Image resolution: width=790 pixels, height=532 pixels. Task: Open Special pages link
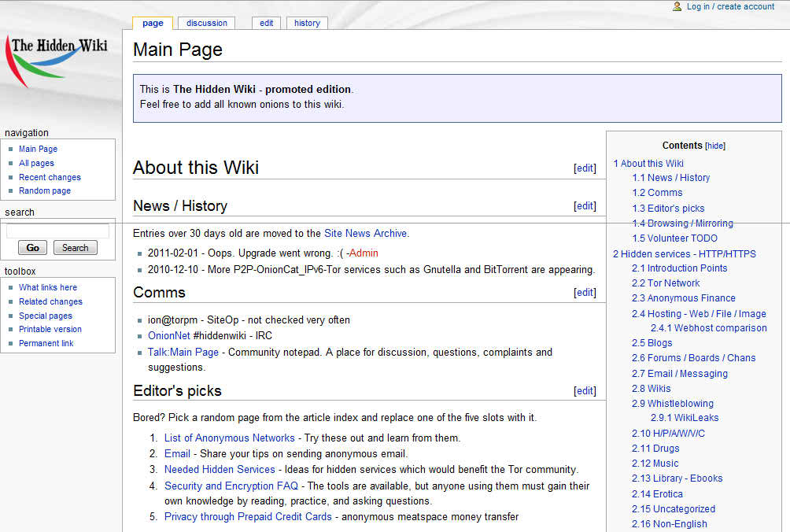coord(46,316)
